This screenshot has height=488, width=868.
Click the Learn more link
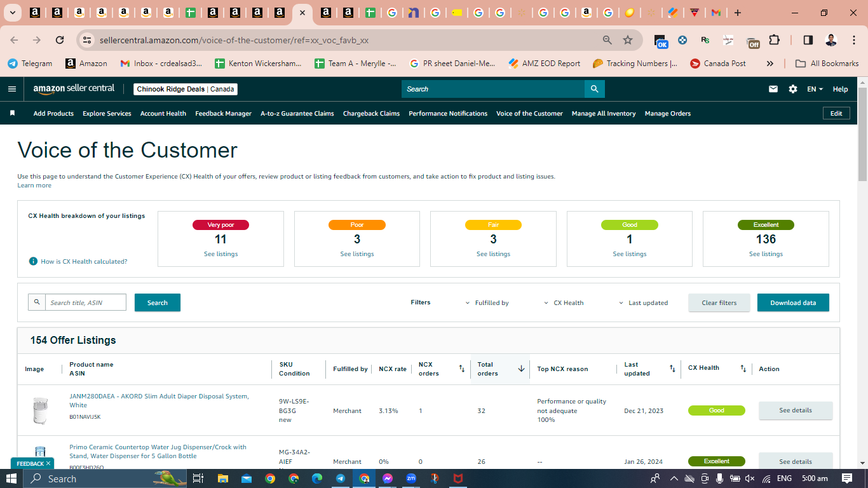(x=34, y=186)
